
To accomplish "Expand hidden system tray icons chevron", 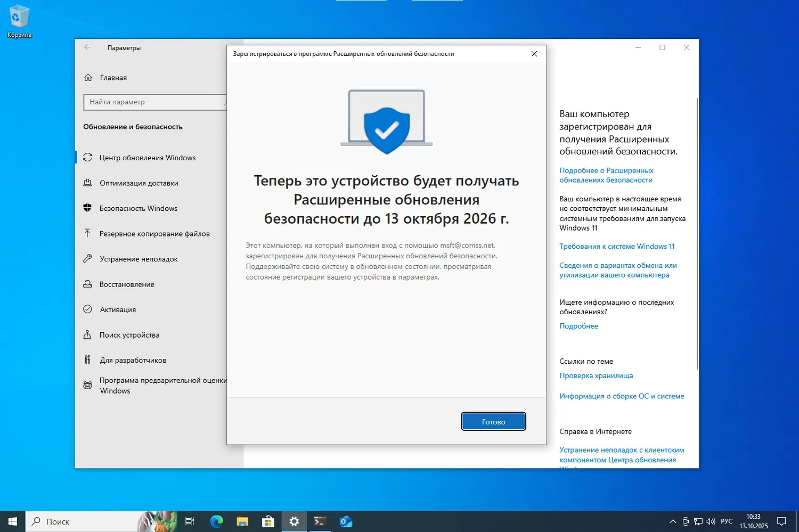I will tap(673, 521).
